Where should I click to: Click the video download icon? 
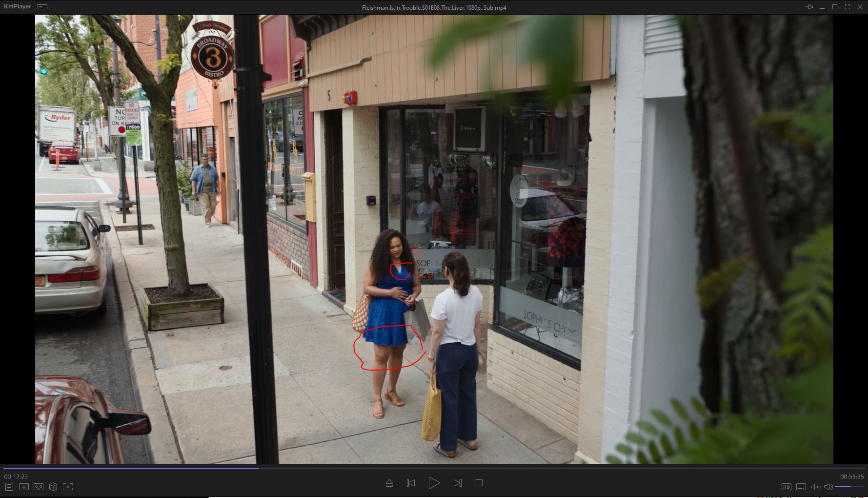(23, 487)
